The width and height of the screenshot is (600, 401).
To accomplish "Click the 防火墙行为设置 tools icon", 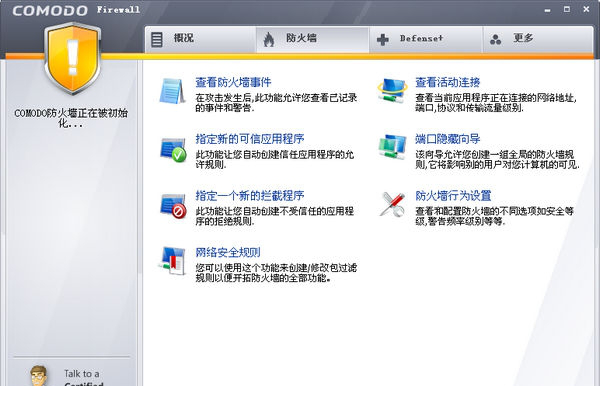I will (392, 204).
